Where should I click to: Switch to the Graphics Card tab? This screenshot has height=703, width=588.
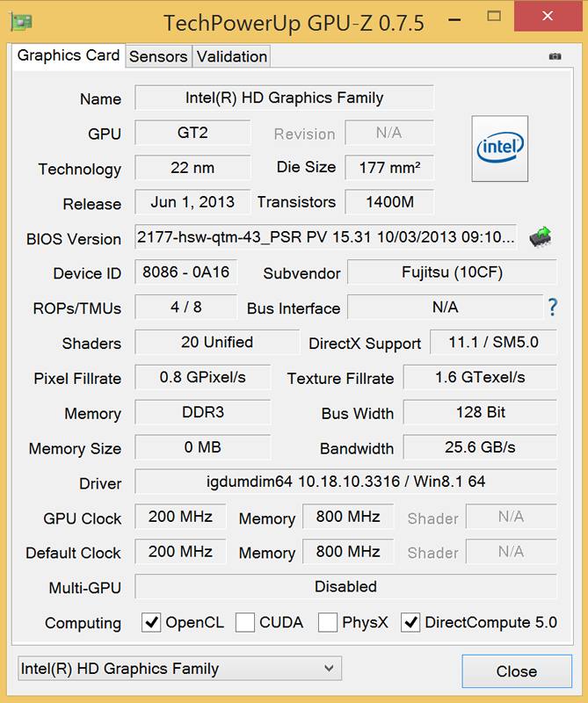coord(69,55)
